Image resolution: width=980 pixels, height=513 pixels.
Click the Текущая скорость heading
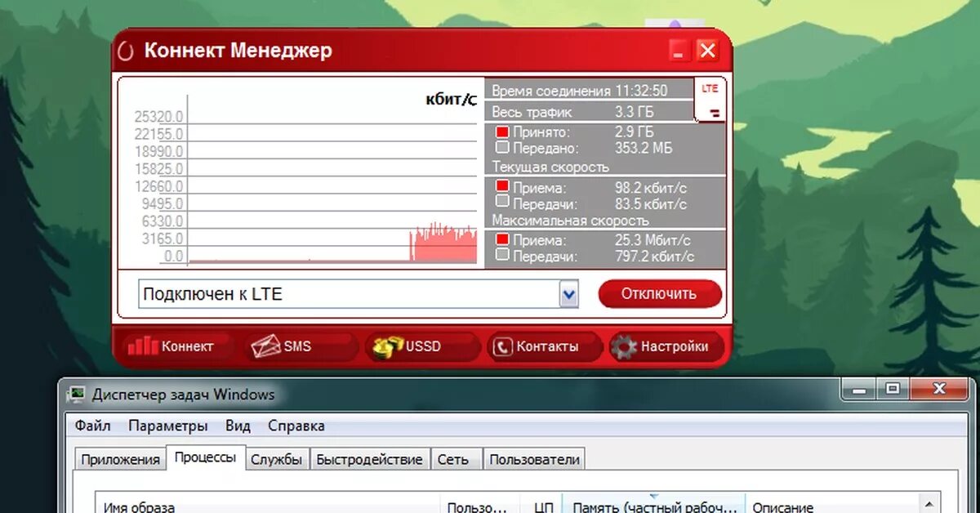pyautogui.click(x=550, y=167)
